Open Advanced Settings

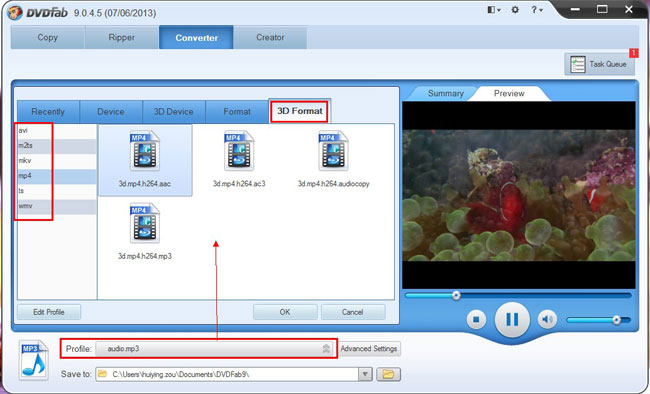coord(369,349)
